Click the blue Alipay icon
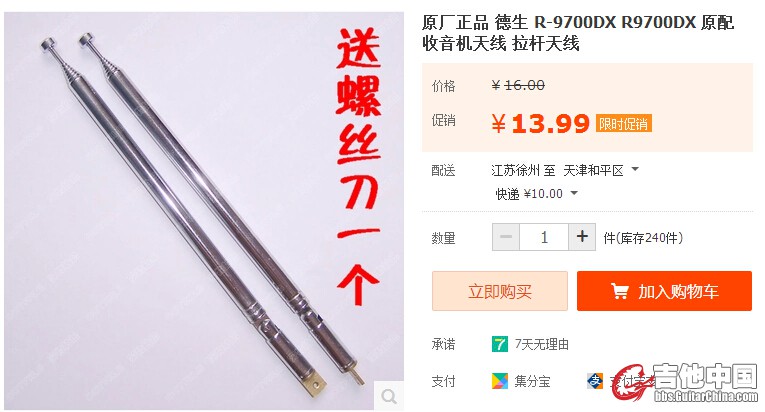The image size is (765, 412). (x=595, y=381)
